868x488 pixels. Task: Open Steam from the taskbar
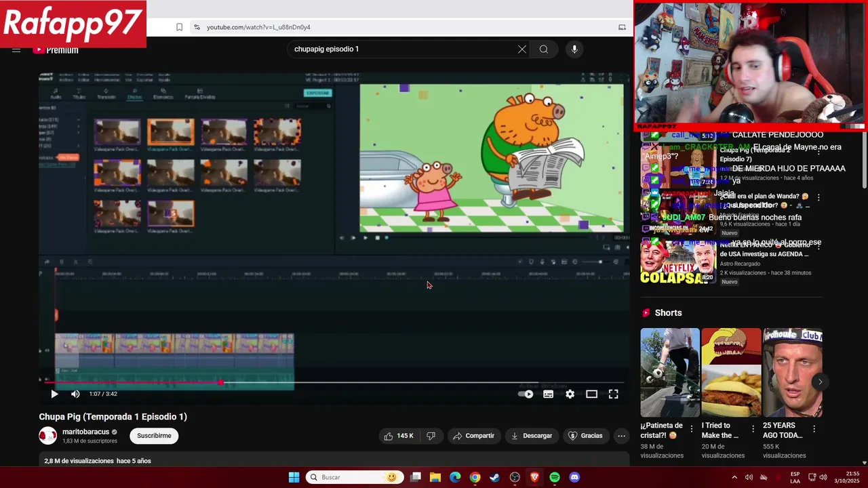point(495,477)
